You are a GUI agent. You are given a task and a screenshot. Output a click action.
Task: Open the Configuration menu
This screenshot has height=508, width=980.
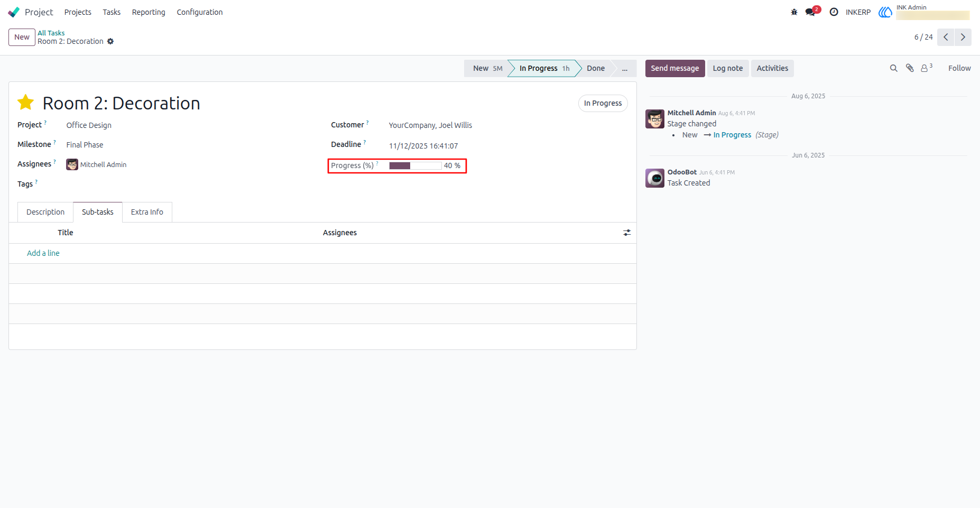pos(200,12)
